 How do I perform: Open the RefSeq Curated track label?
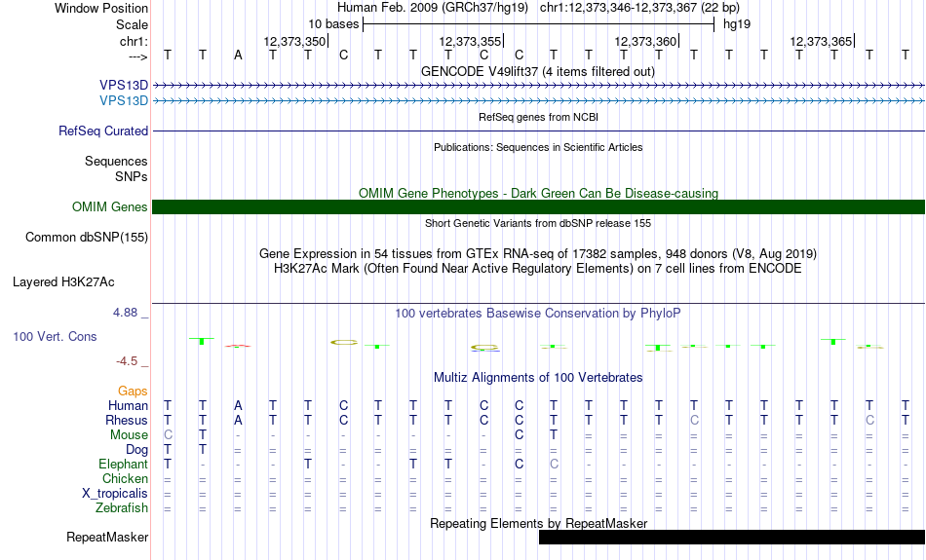(103, 131)
